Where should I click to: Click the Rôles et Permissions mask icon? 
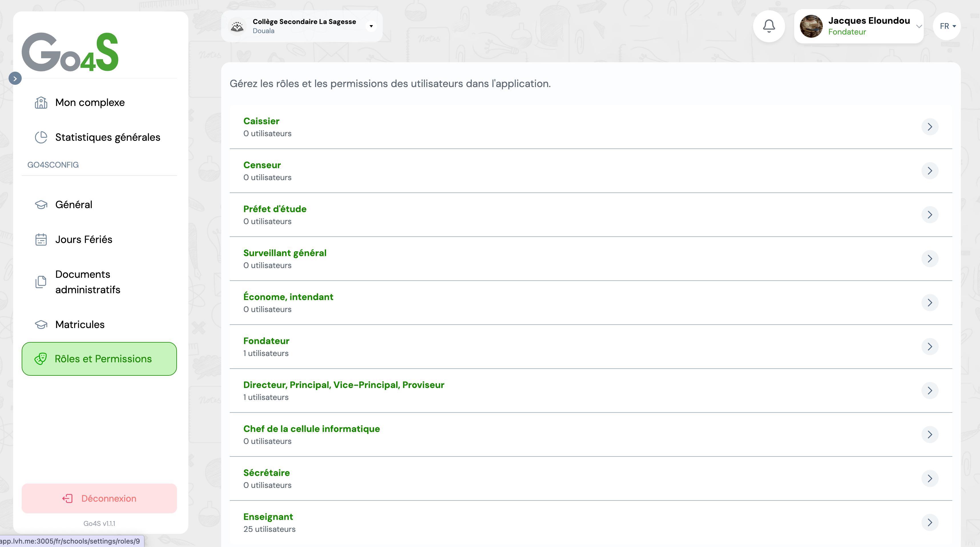point(41,359)
